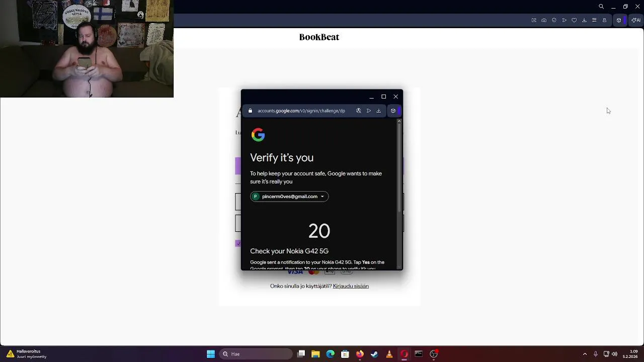Launch Microsoft Edge from the taskbar

point(330,354)
